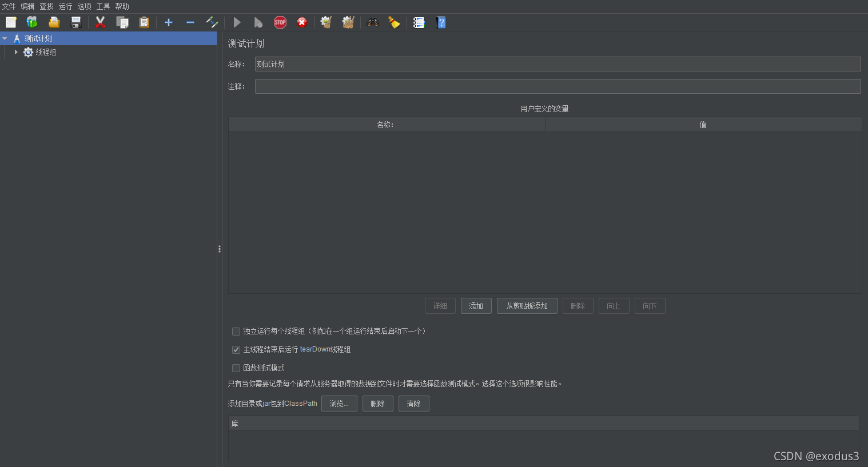
Task: Click the Copy icon
Action: (122, 22)
